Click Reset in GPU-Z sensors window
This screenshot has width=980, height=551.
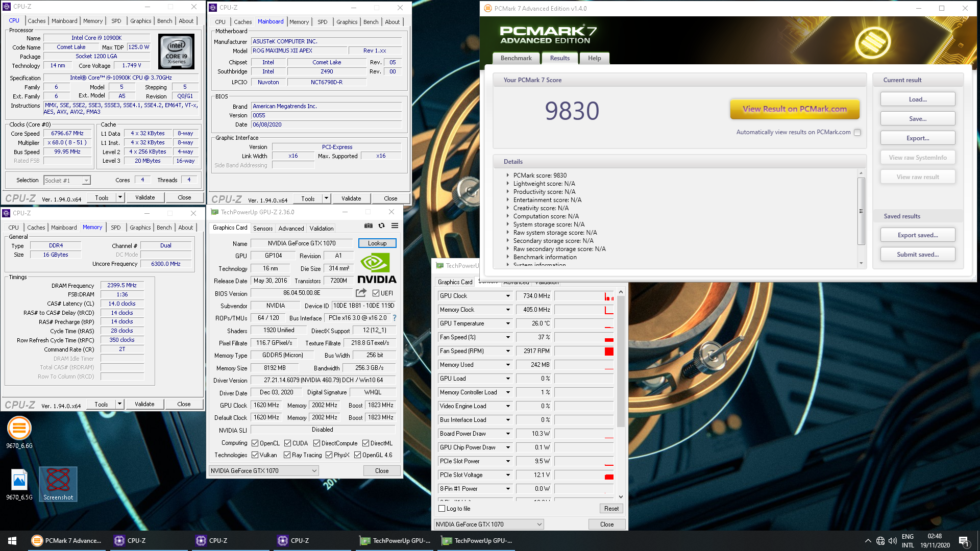point(611,509)
